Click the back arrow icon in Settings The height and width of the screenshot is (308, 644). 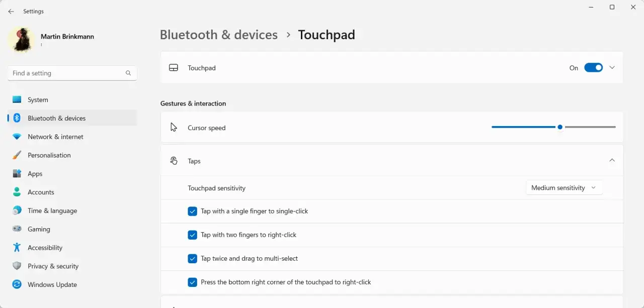pos(11,11)
